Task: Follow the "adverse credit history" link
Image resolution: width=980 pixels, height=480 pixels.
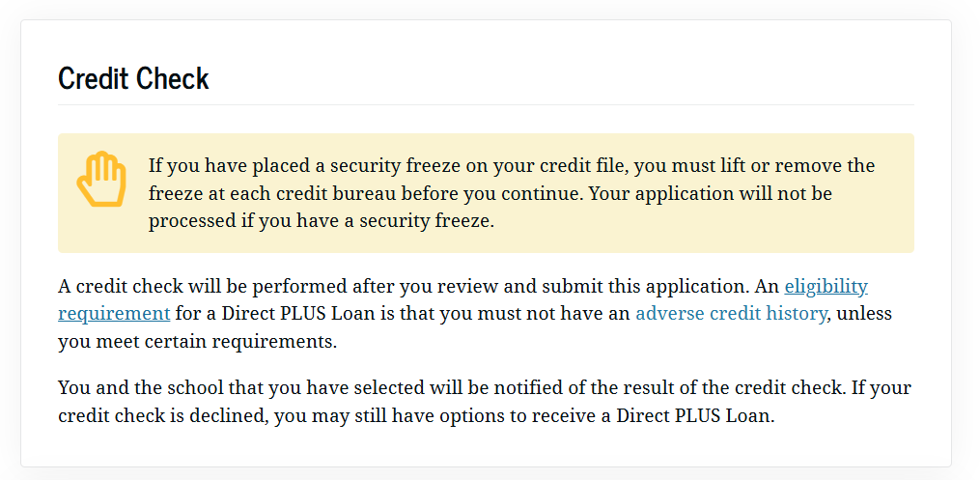Action: tap(731, 314)
